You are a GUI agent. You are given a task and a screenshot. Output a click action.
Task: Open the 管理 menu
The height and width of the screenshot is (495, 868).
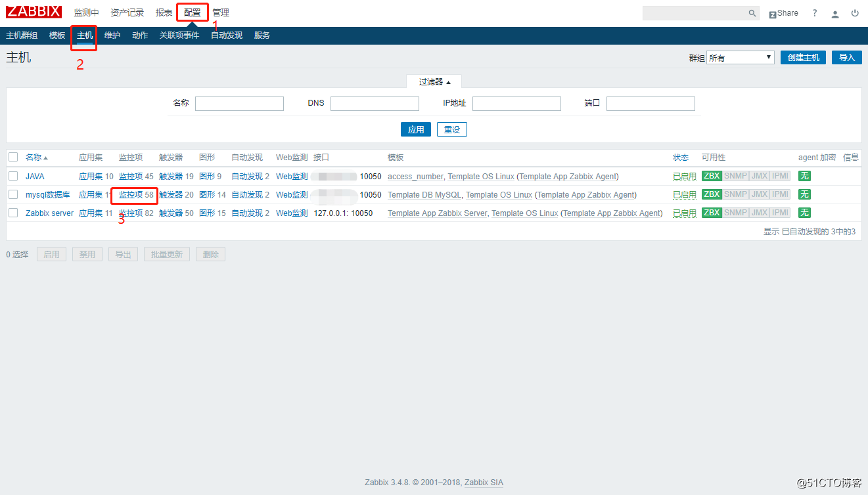point(221,12)
